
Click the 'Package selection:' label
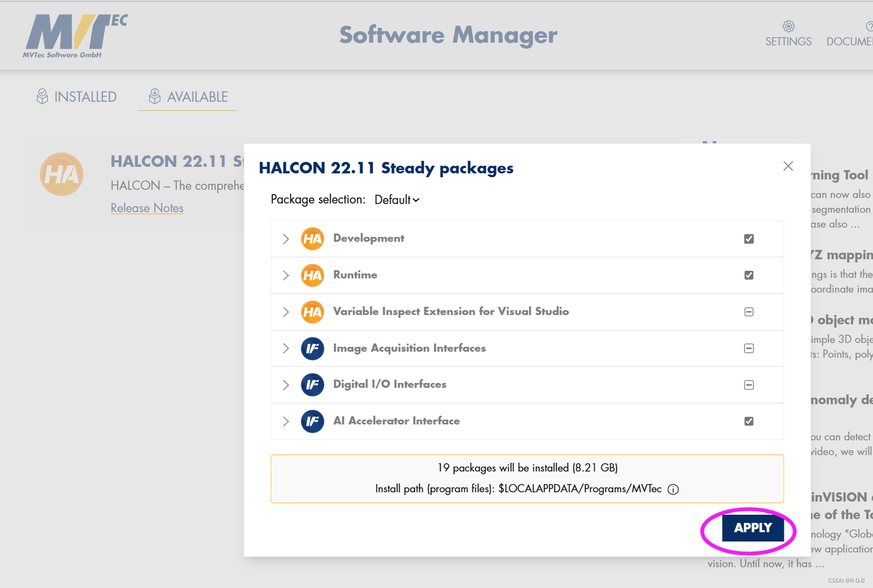[x=318, y=200]
